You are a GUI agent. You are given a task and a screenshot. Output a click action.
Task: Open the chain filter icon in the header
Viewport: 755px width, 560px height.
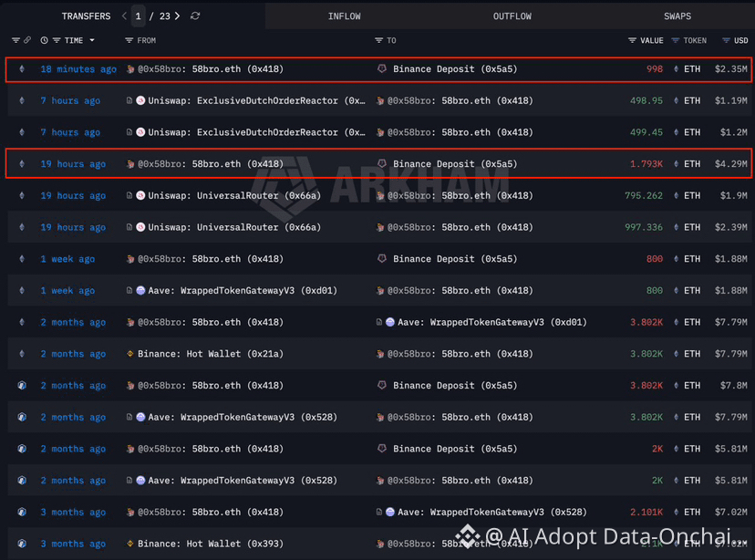point(16,40)
